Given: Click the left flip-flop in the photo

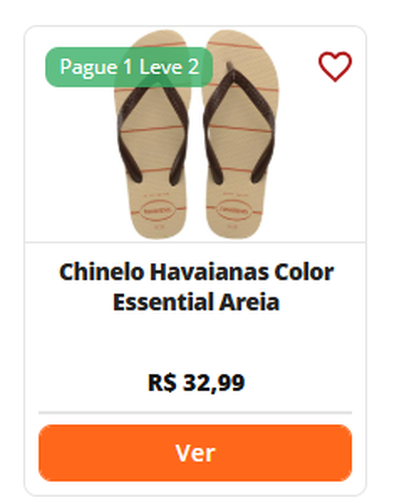Looking at the screenshot, I should tap(152, 134).
